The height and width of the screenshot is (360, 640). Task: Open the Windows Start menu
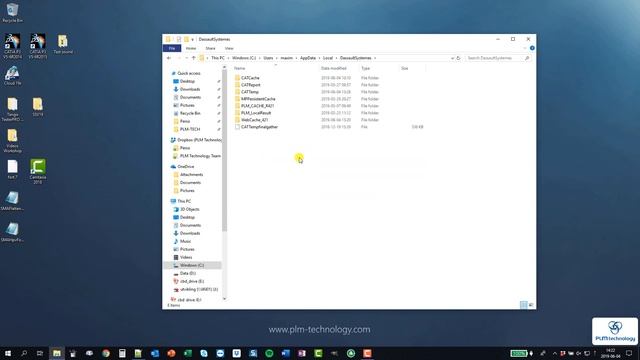click(x=8, y=353)
